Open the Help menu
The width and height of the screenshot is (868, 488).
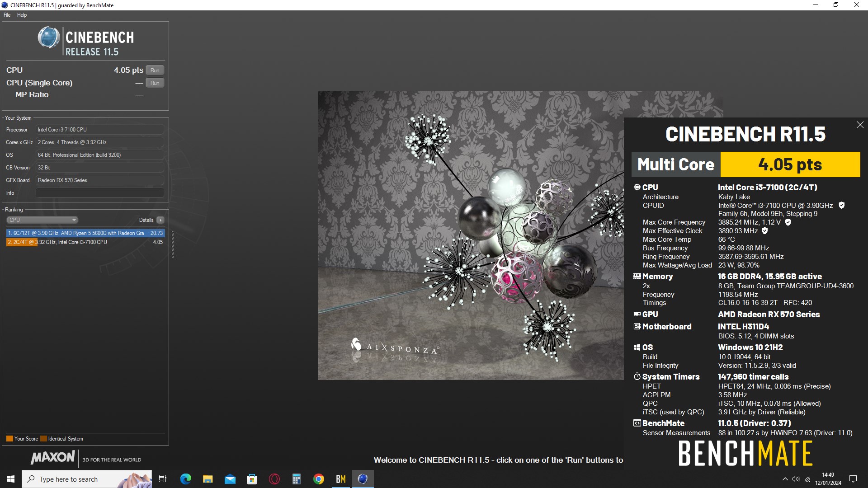[x=22, y=15]
